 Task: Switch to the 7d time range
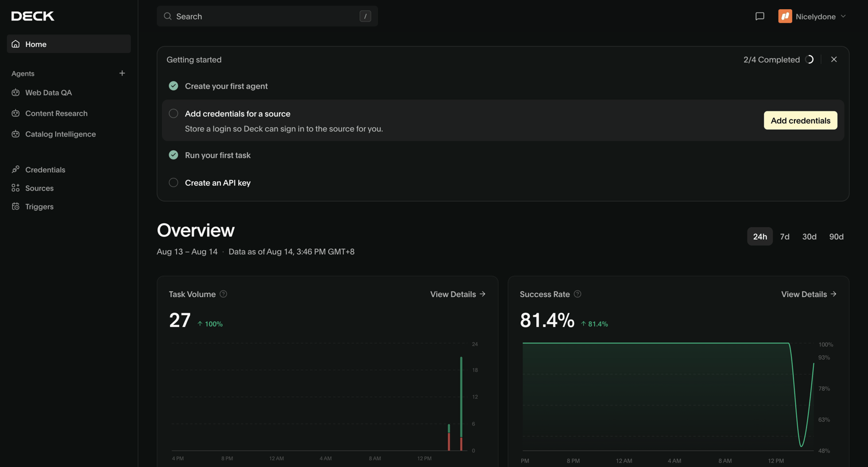(785, 236)
